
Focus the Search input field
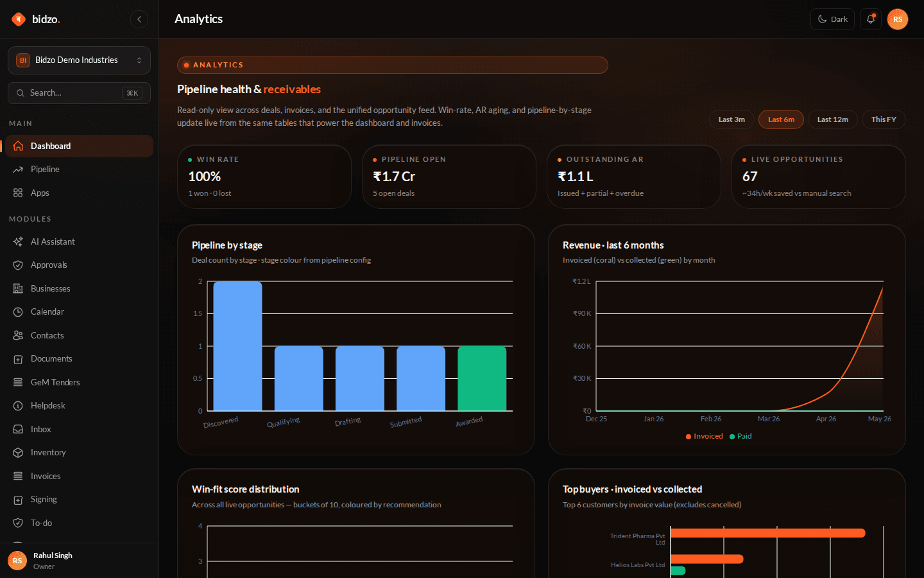79,93
